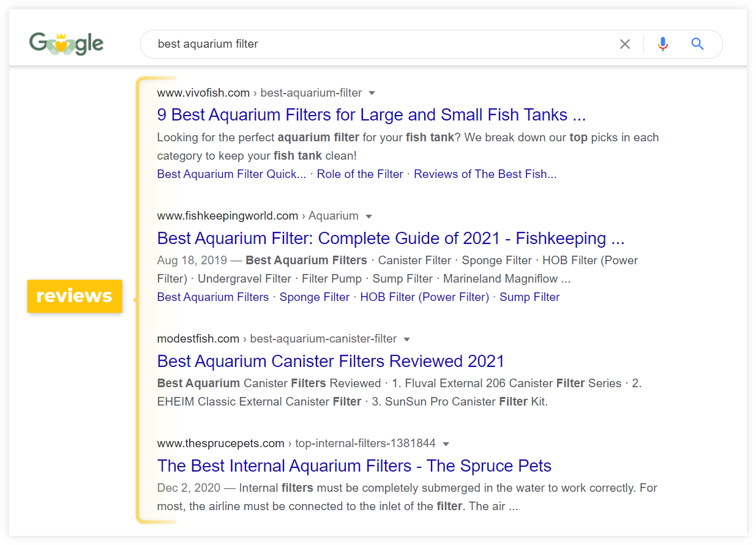Open 'HOB Filter (Power Filter)' sitelink
This screenshot has width=756, height=545.
click(424, 297)
